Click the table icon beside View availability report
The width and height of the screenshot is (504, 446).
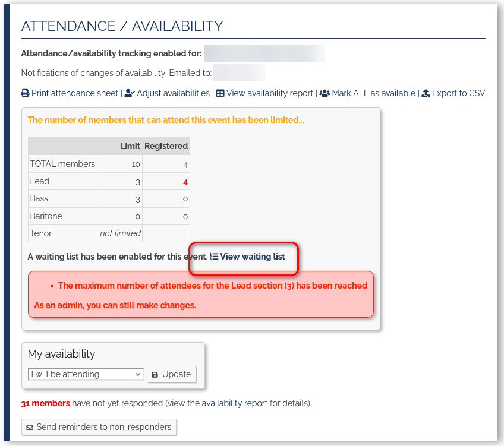pyautogui.click(x=220, y=93)
